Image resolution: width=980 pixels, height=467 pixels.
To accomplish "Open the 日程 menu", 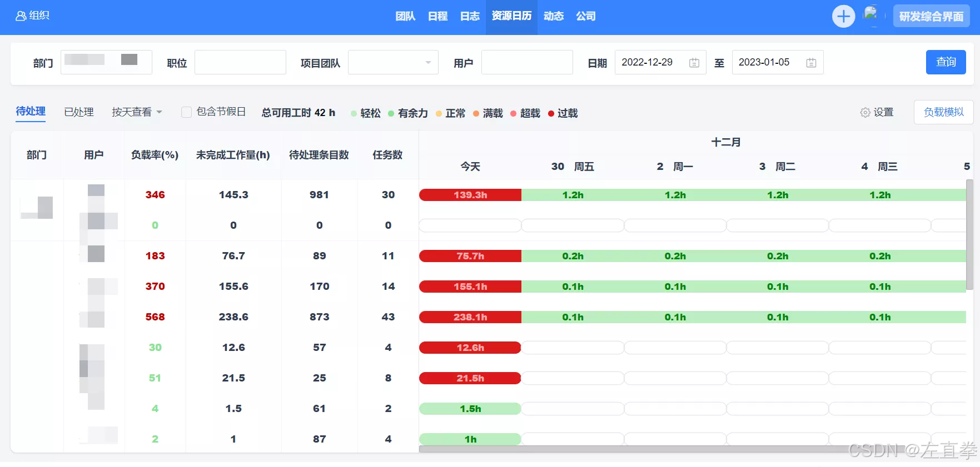I will (437, 17).
